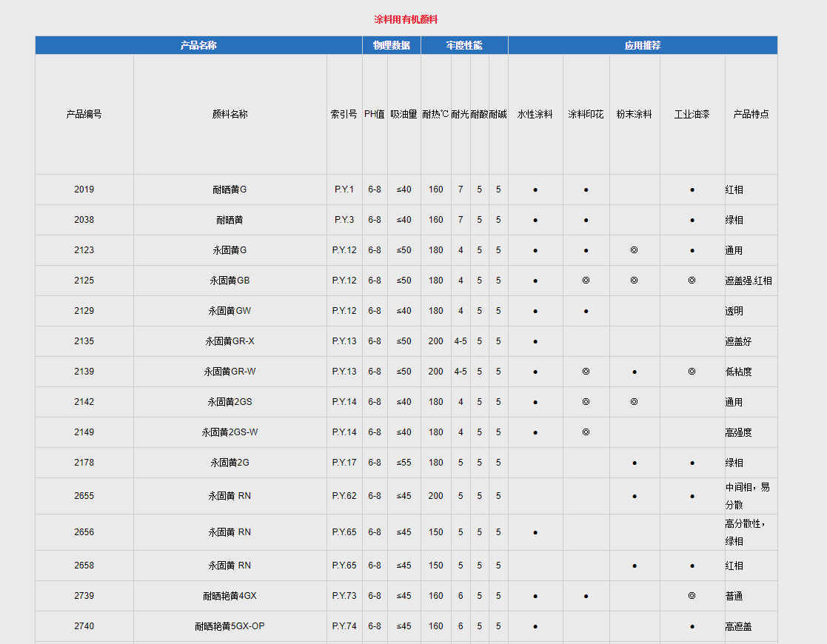The height and width of the screenshot is (644, 827).
Task: Click the ● powder coating dot in row 2139
Action: click(x=634, y=372)
